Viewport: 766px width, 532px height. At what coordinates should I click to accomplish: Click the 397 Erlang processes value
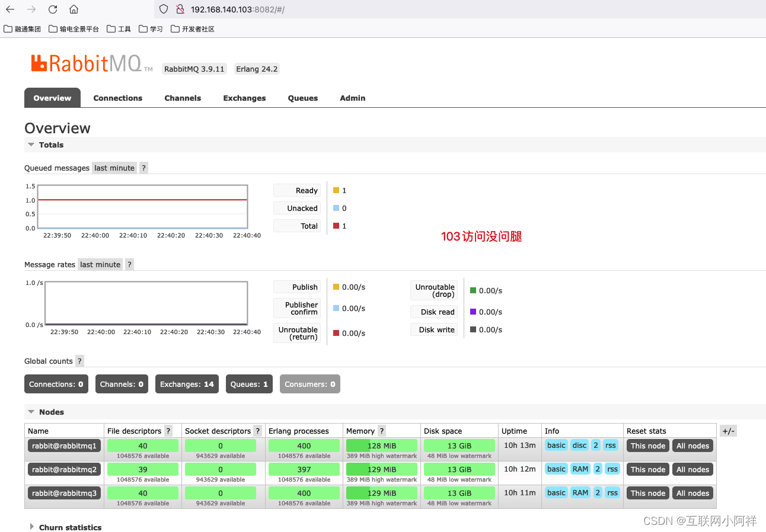click(304, 470)
